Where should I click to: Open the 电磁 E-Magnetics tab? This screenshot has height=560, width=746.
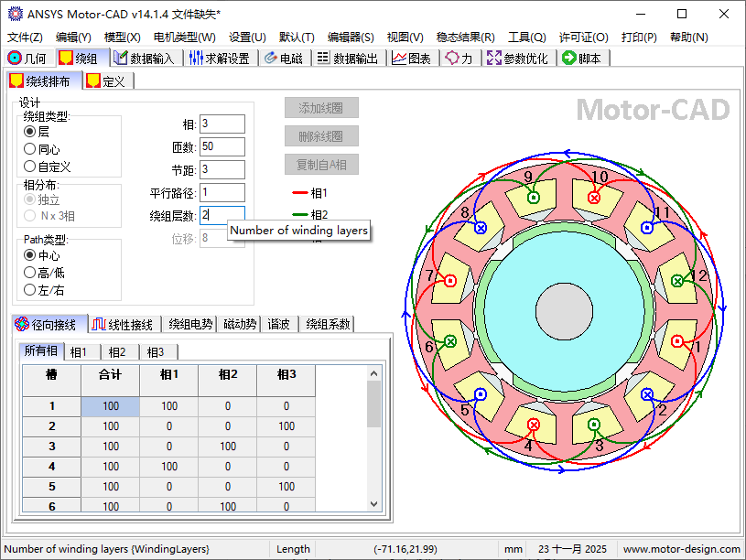click(x=285, y=58)
